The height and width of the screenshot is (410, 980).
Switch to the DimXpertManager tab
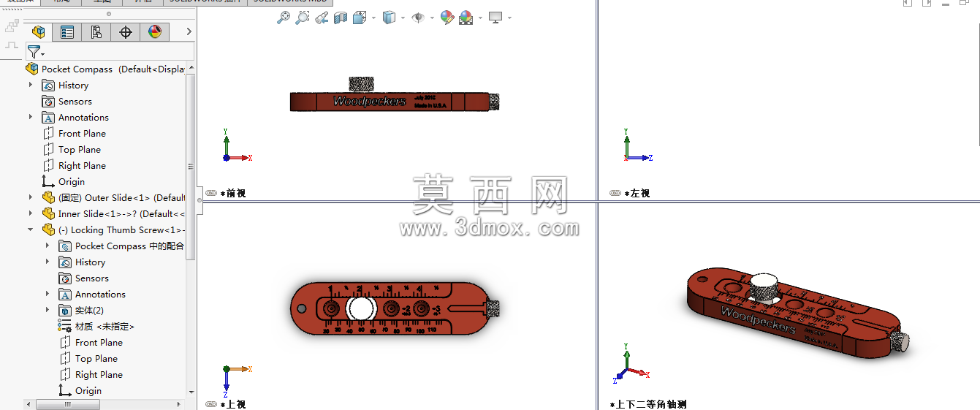click(126, 31)
